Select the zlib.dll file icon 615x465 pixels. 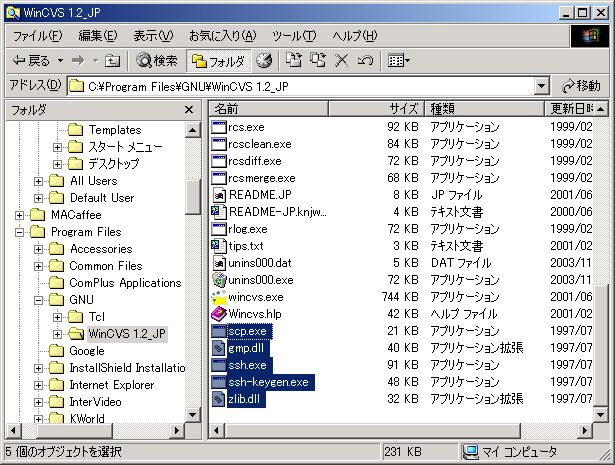(x=218, y=399)
